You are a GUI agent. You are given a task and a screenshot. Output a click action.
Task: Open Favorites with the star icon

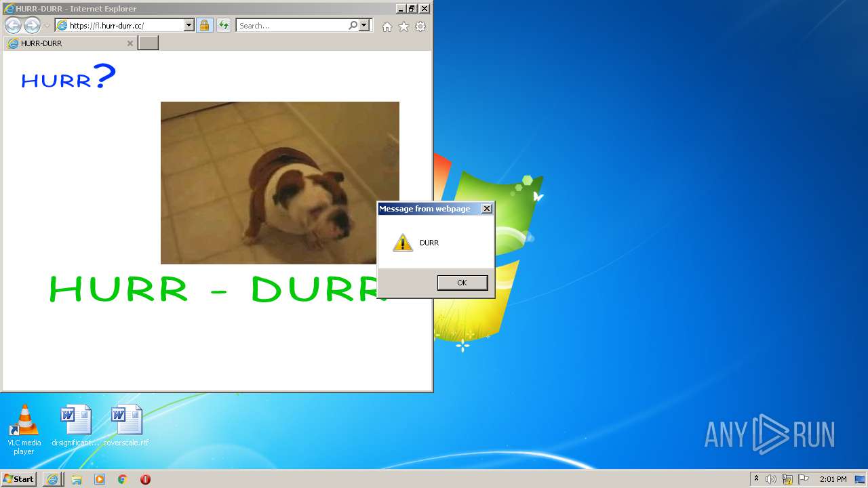point(403,26)
